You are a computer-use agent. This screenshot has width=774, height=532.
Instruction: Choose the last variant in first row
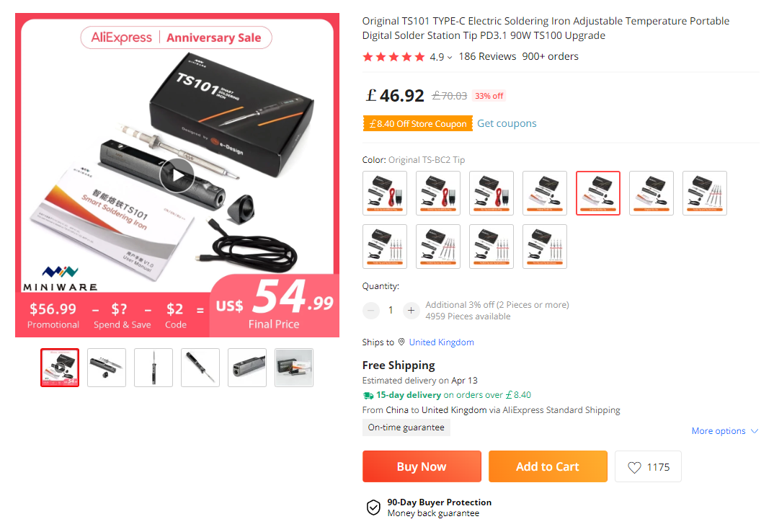[x=704, y=193]
